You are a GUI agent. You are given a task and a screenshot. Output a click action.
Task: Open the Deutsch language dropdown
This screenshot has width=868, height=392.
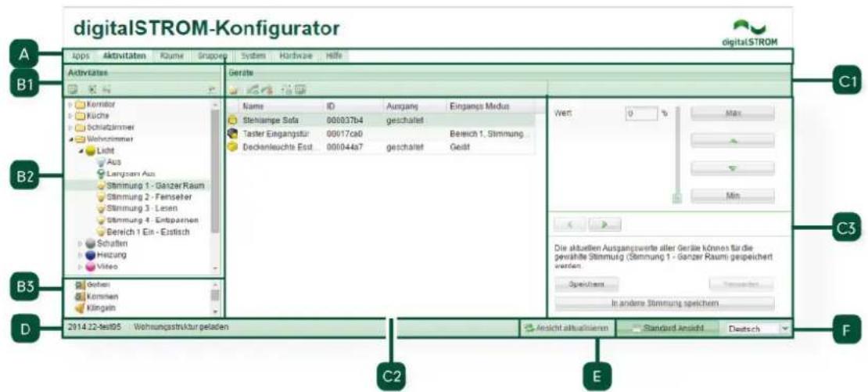[x=785, y=329]
